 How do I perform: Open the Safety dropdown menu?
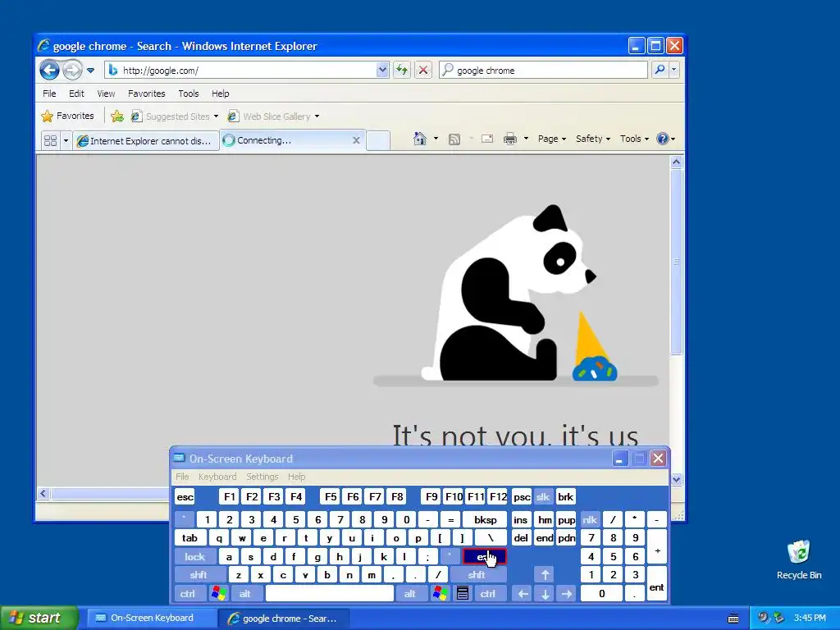[592, 139]
